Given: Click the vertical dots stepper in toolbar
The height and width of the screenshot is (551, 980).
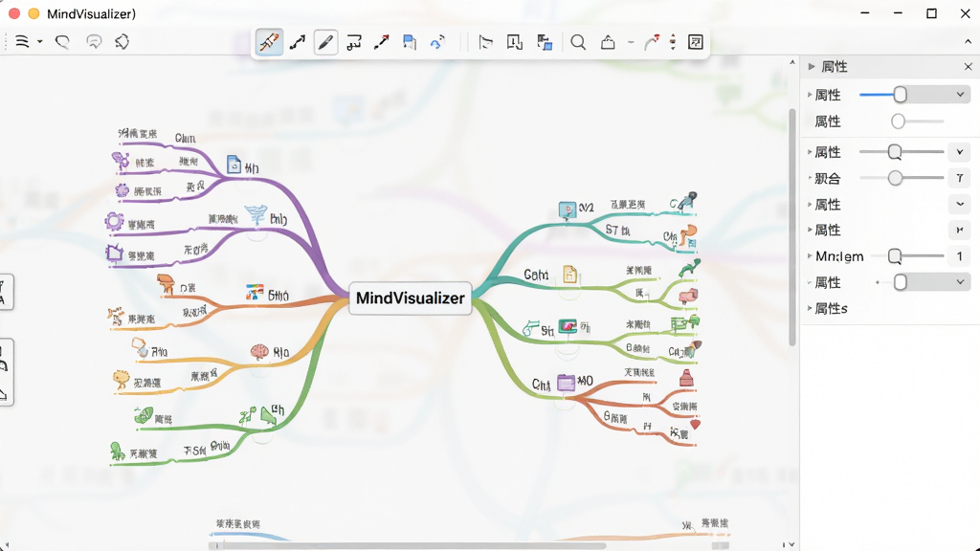Looking at the screenshot, I should pyautogui.click(x=673, y=42).
